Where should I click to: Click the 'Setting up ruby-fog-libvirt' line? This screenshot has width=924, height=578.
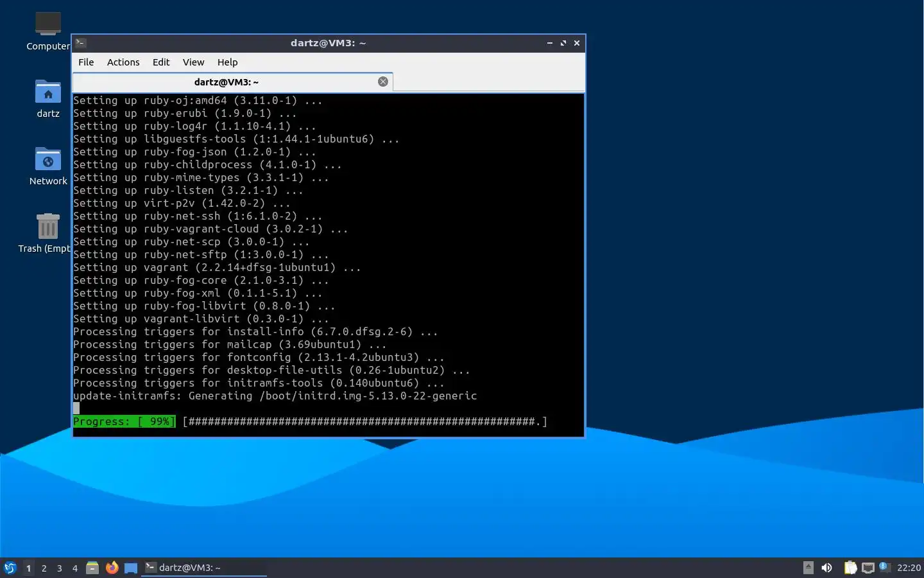point(204,306)
